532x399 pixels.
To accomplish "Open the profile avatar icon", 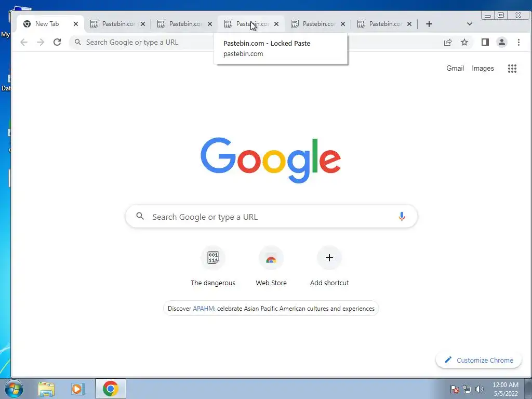I will click(501, 42).
